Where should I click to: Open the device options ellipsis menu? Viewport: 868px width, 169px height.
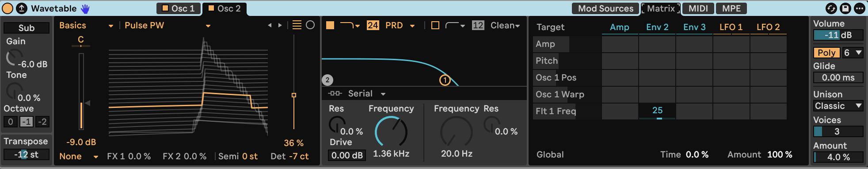[x=860, y=8]
